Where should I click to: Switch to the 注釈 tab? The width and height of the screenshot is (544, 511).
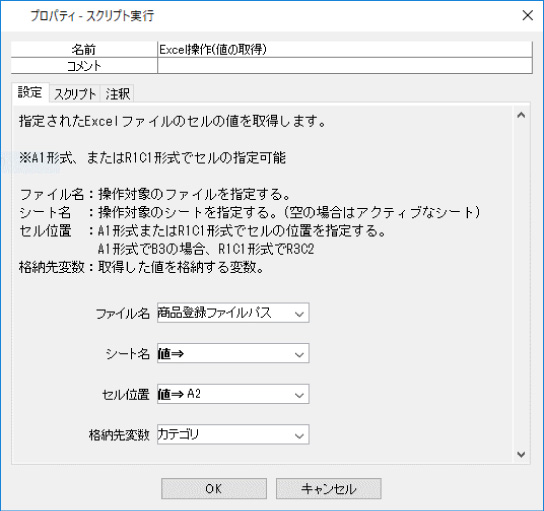[x=117, y=94]
